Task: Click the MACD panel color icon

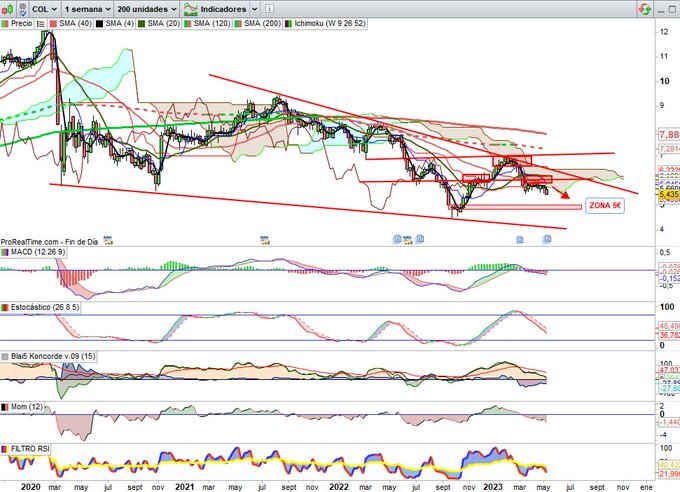Action: [x=5, y=253]
